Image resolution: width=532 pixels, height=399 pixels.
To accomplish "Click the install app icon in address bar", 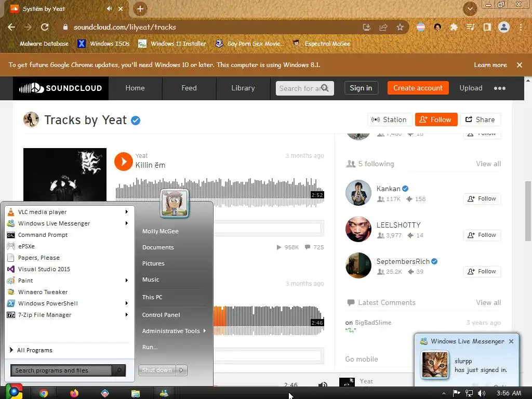I will tap(366, 27).
